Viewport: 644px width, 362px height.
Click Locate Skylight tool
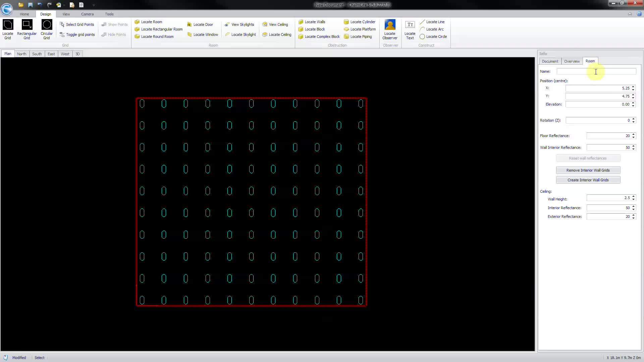240,35
